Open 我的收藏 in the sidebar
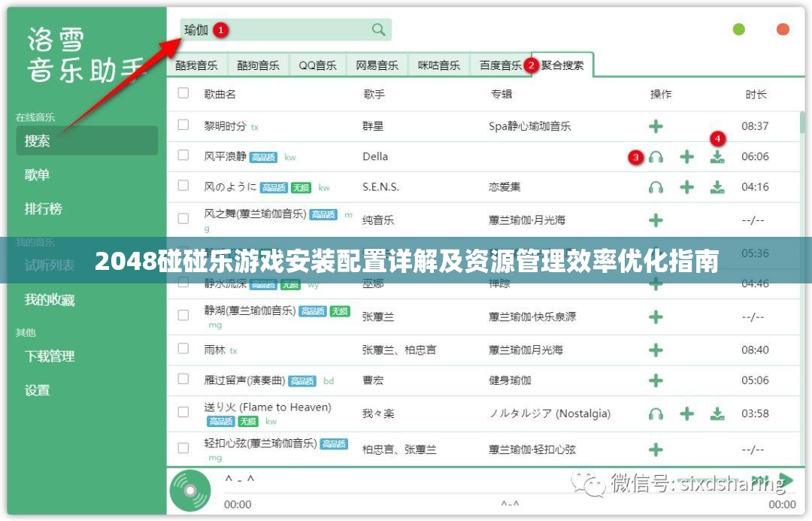The width and height of the screenshot is (812, 521). click(50, 300)
